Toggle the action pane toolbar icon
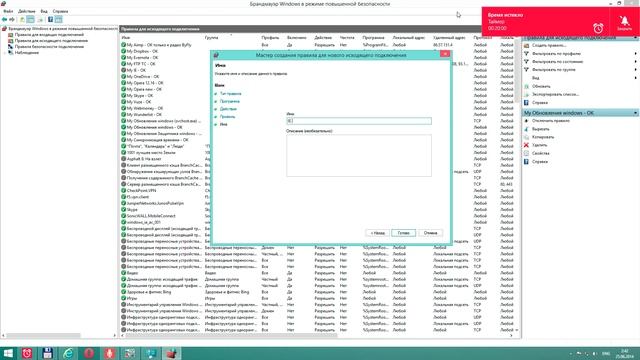The height and width of the screenshot is (360, 640). pos(59,20)
